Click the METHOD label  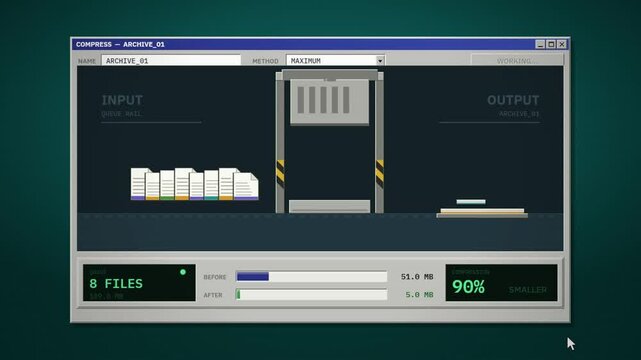(265, 61)
